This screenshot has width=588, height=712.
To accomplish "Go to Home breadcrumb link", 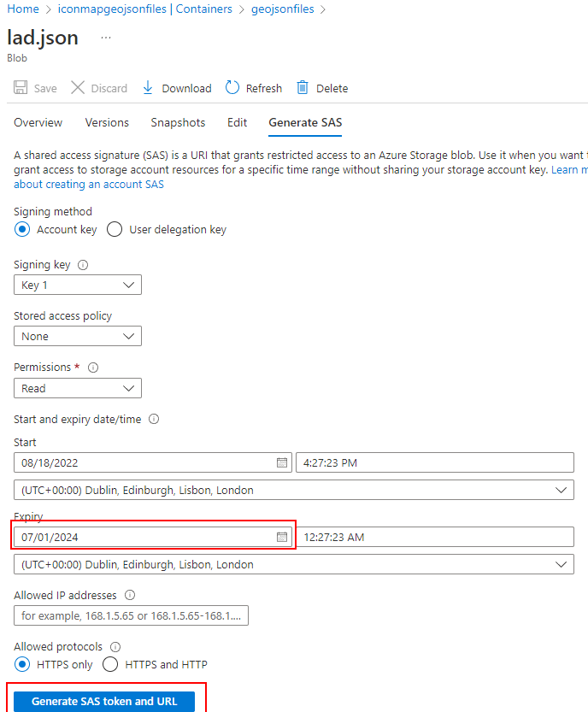I will 23,9.
